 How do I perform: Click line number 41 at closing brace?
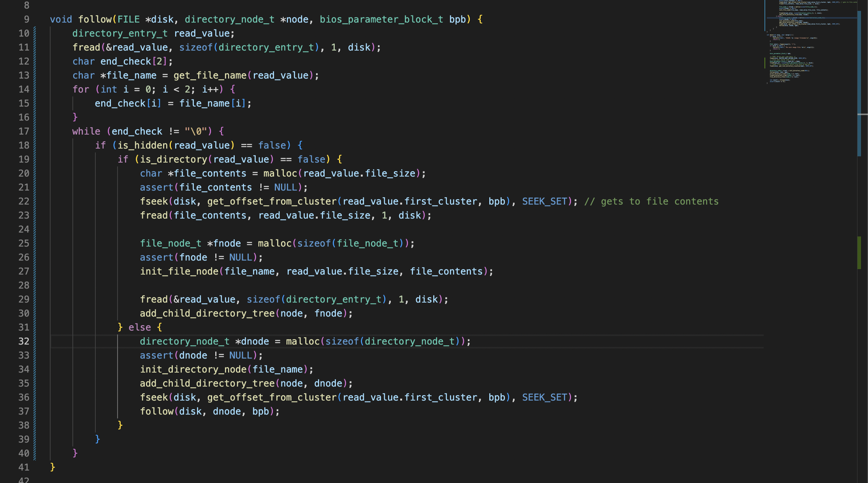pos(24,467)
